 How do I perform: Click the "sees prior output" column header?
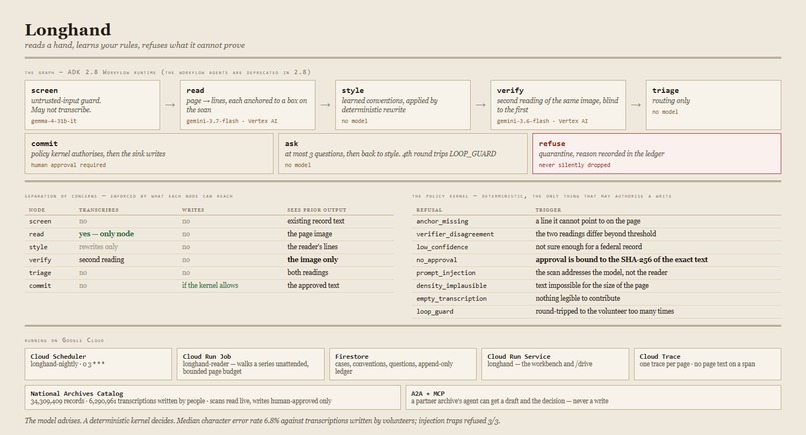click(317, 210)
